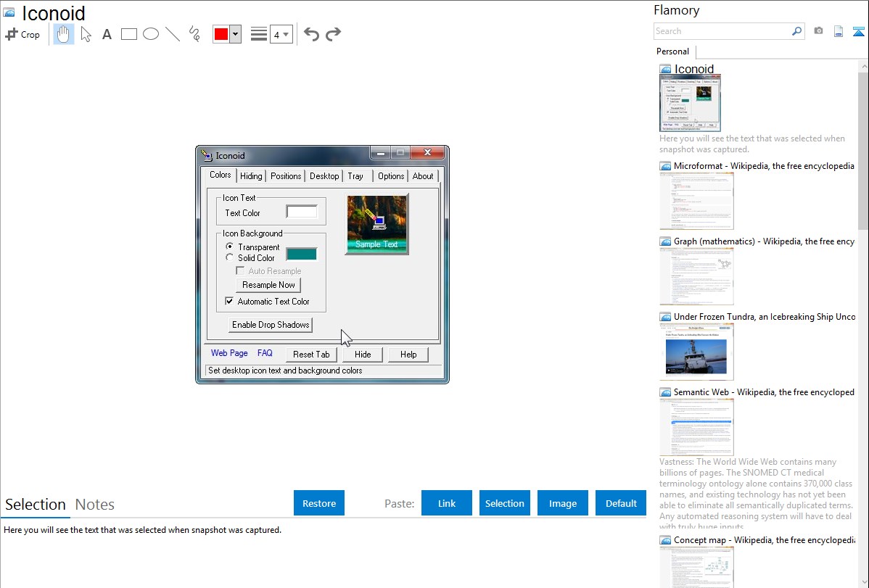Click the Default paste button
Image resolution: width=869 pixels, height=588 pixels.
621,503
